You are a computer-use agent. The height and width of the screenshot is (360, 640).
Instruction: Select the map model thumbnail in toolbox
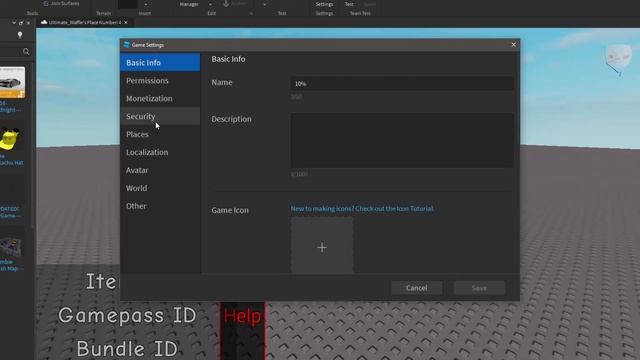pos(11,247)
